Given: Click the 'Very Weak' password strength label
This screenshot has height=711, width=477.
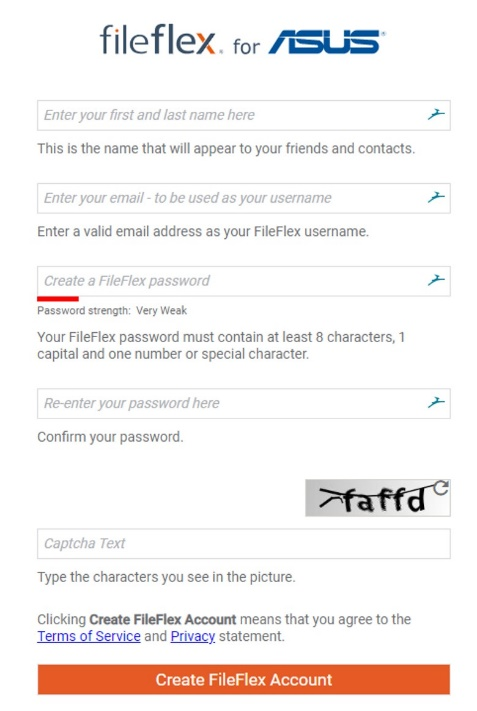Looking at the screenshot, I should (x=161, y=311).
